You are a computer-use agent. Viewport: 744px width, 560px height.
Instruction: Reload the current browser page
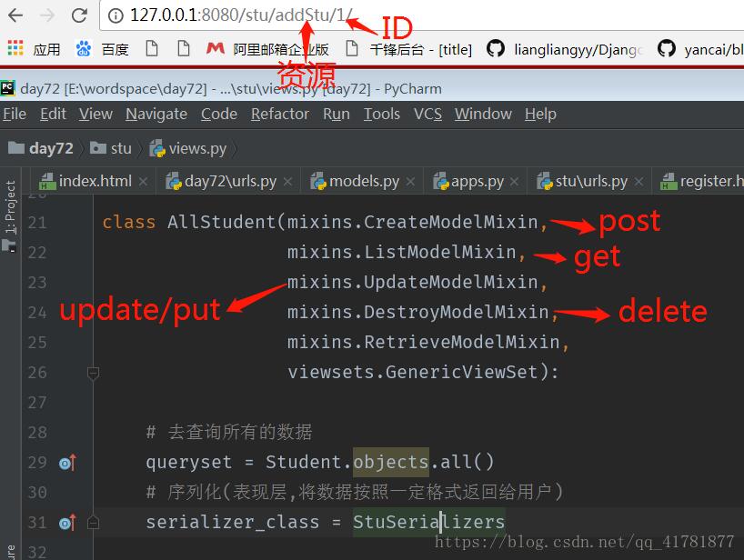79,15
